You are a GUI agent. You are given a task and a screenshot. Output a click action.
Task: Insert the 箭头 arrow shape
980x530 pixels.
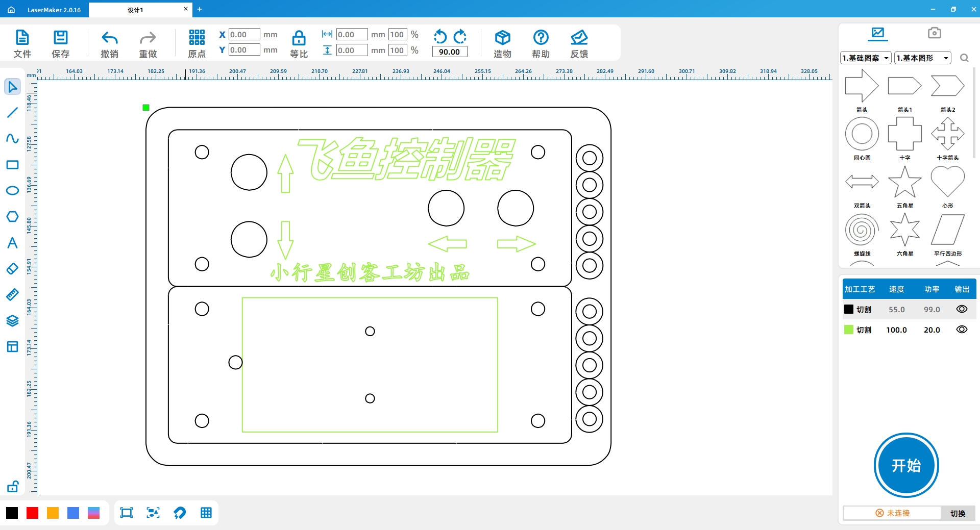pyautogui.click(x=862, y=86)
